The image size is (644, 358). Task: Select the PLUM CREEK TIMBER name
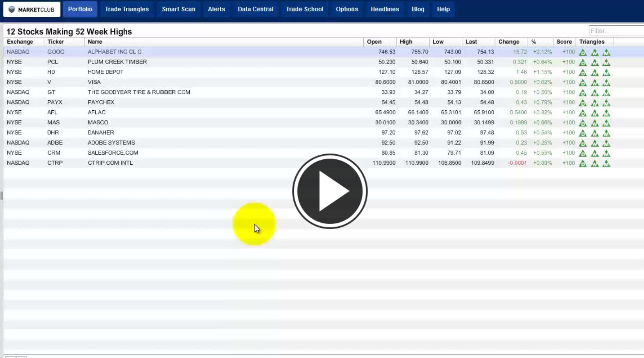(x=117, y=62)
